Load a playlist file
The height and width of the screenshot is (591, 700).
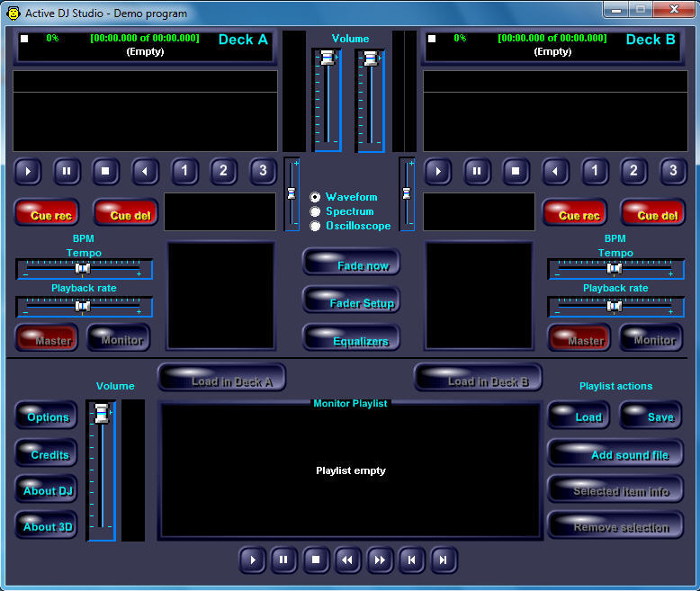pyautogui.click(x=579, y=416)
